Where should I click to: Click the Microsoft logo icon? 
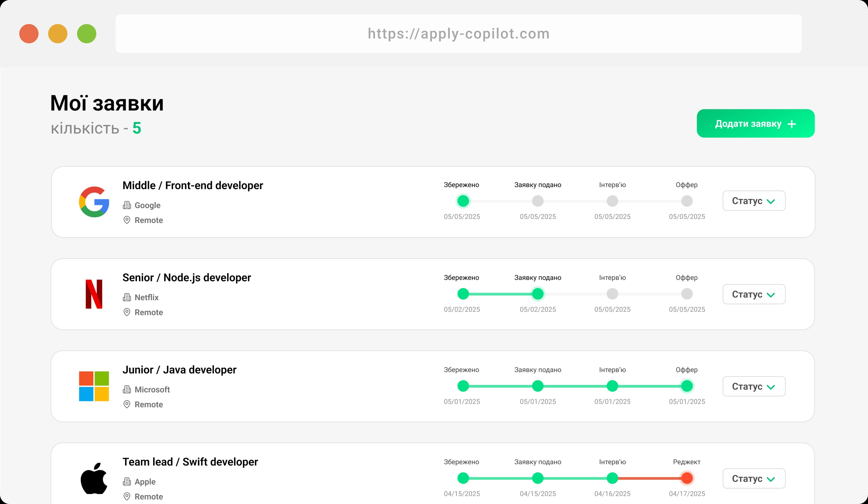(94, 386)
